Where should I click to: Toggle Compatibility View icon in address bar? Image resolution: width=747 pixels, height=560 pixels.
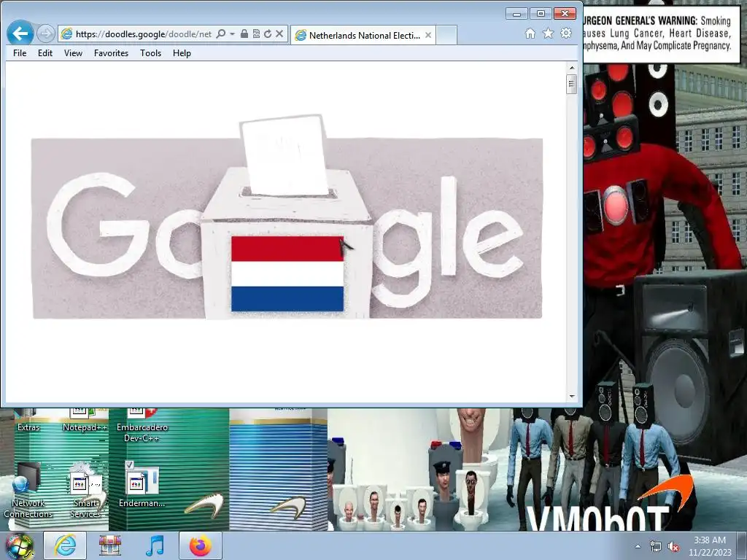(256, 34)
